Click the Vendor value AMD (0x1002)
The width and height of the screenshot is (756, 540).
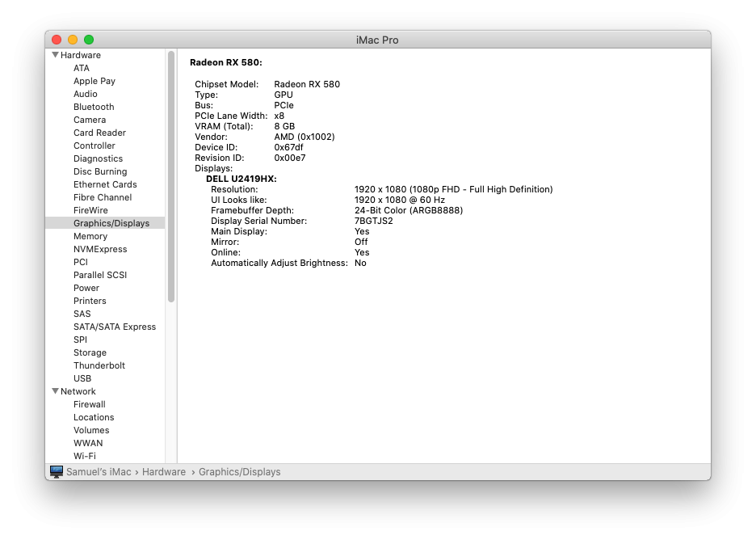[x=304, y=137]
